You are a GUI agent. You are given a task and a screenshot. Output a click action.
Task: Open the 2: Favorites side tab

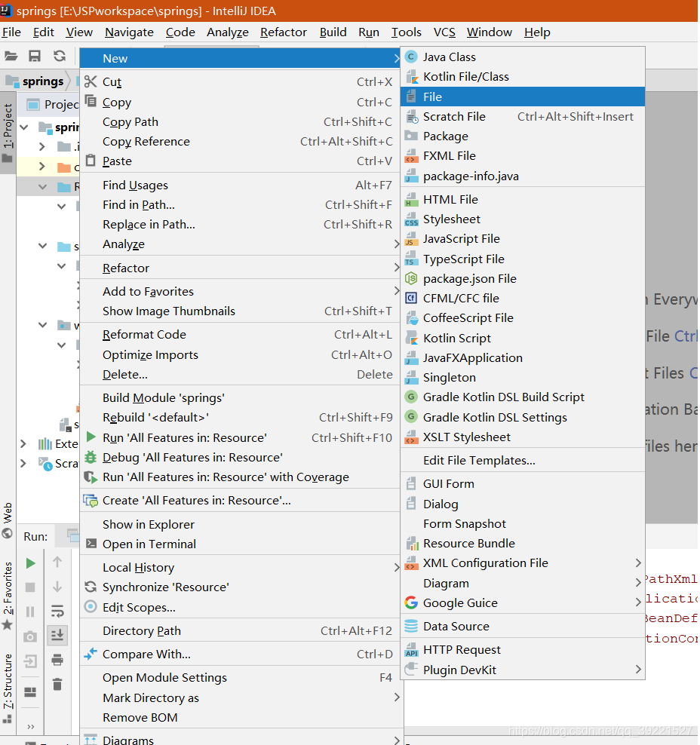coord(8,596)
